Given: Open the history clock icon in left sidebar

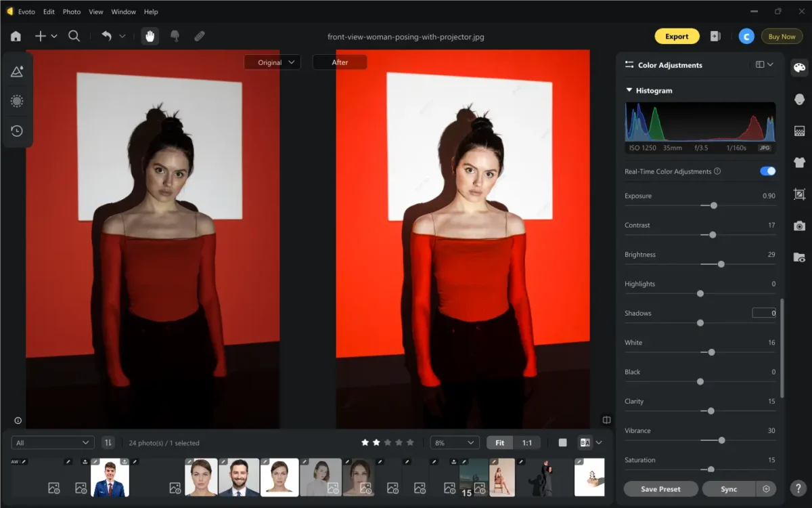Looking at the screenshot, I should point(17,131).
